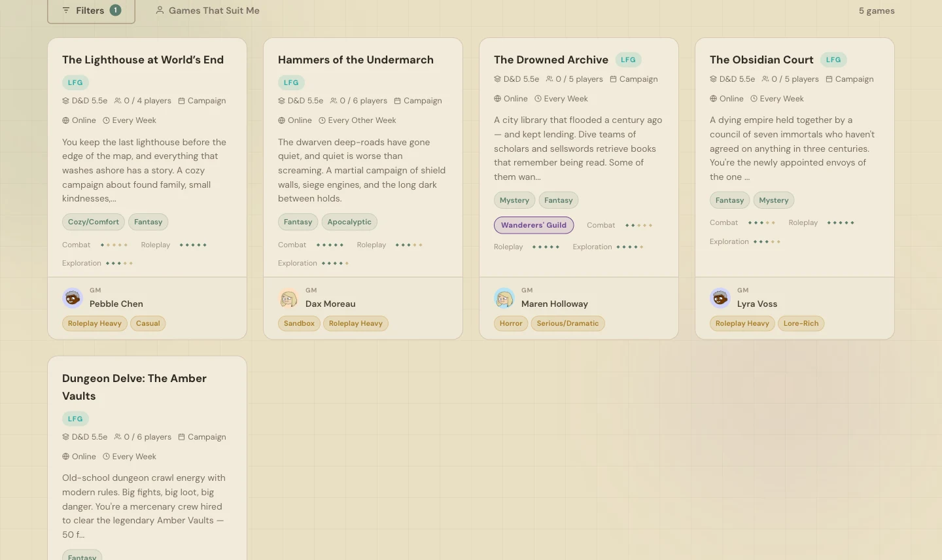Image resolution: width=942 pixels, height=560 pixels.
Task: Click globe icon by Online on Drowned Archive
Action: (x=497, y=99)
